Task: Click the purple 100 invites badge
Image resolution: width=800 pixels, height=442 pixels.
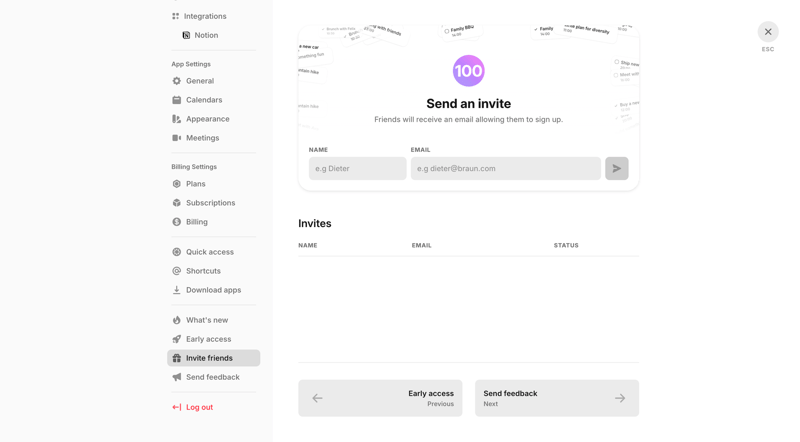Action: point(468,71)
